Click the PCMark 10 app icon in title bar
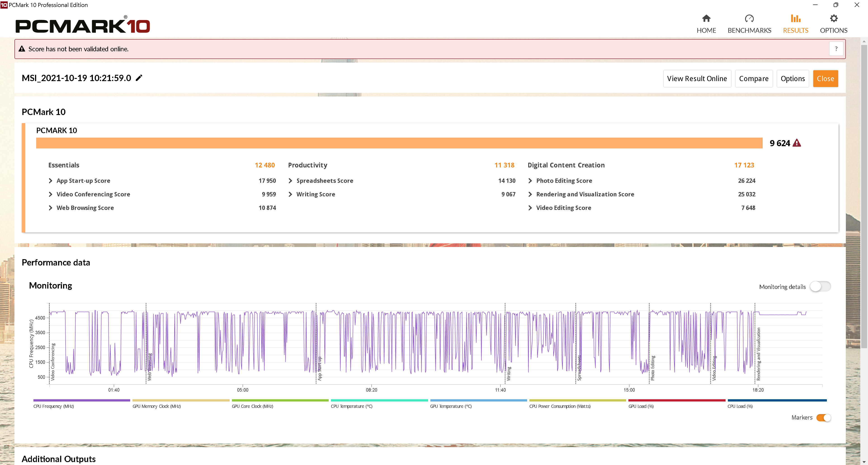The width and height of the screenshot is (868, 465). 4,5
